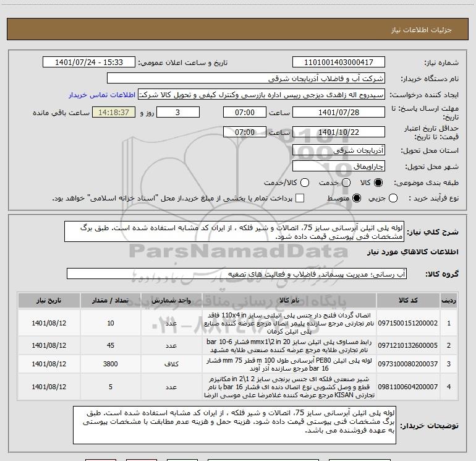This screenshot has height=461, width=476.
Task: Click item name لوله پلی اتیلن PE80
Action: (289, 364)
